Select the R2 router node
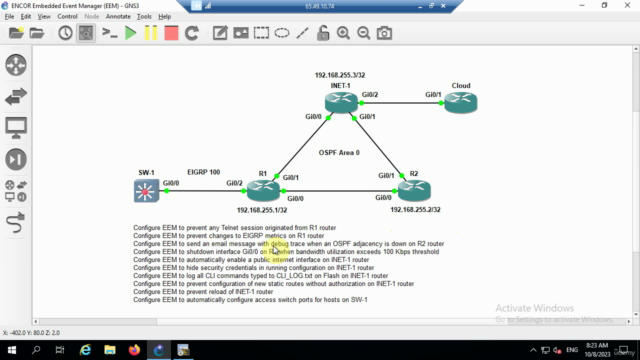 pos(414,191)
